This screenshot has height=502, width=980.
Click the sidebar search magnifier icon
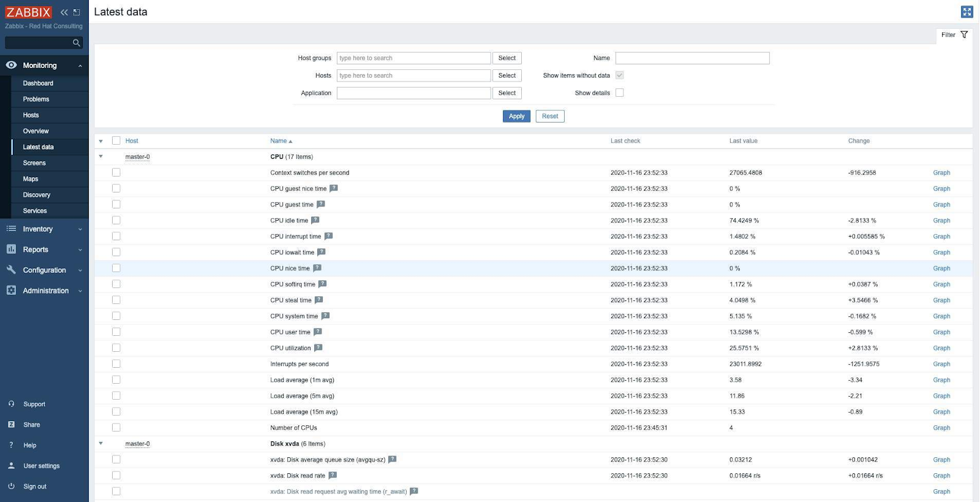pos(77,43)
